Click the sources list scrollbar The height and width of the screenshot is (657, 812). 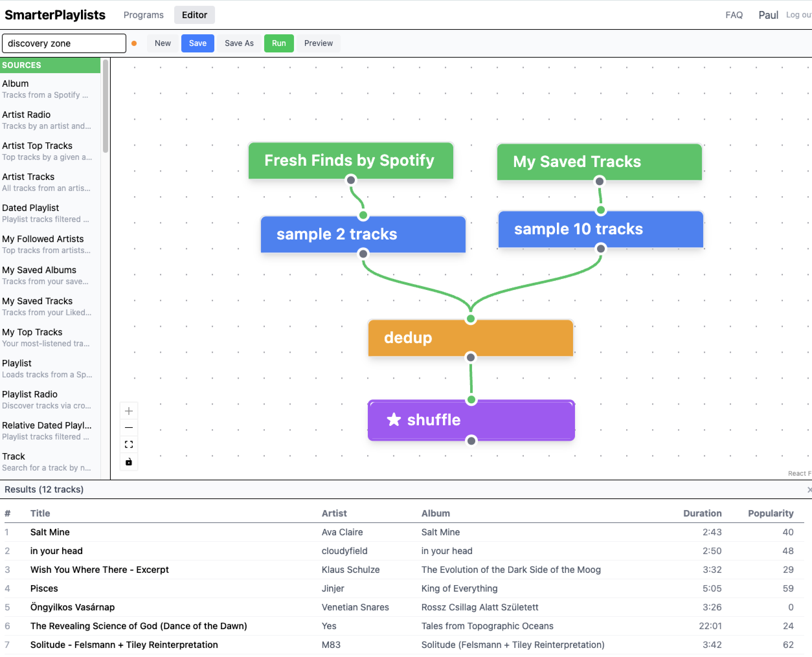106,106
